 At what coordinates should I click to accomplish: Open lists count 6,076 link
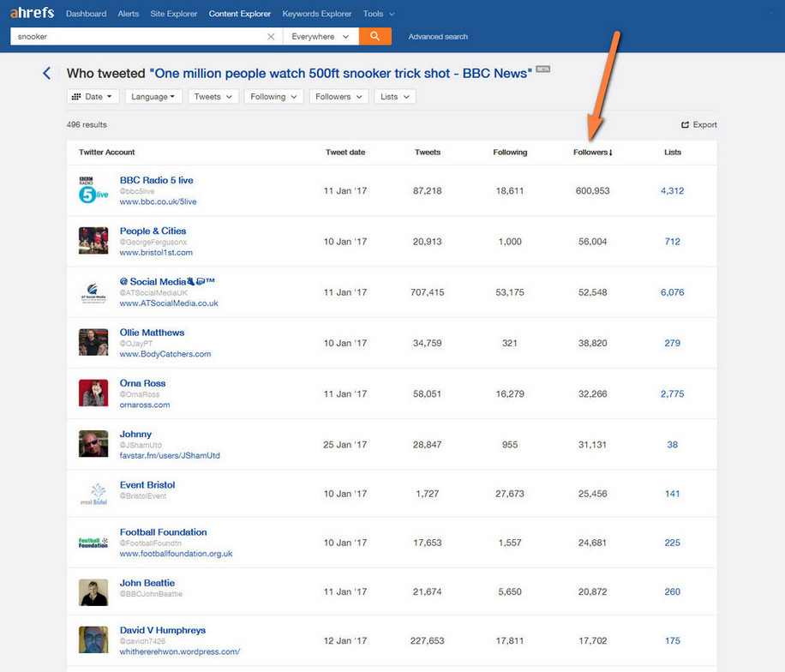click(x=673, y=292)
